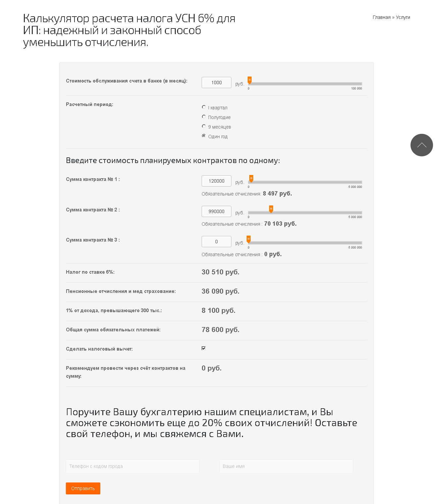Screen dimensions: 436x504
Task: Click the scroll-to-top arrow button
Action: click(x=421, y=145)
